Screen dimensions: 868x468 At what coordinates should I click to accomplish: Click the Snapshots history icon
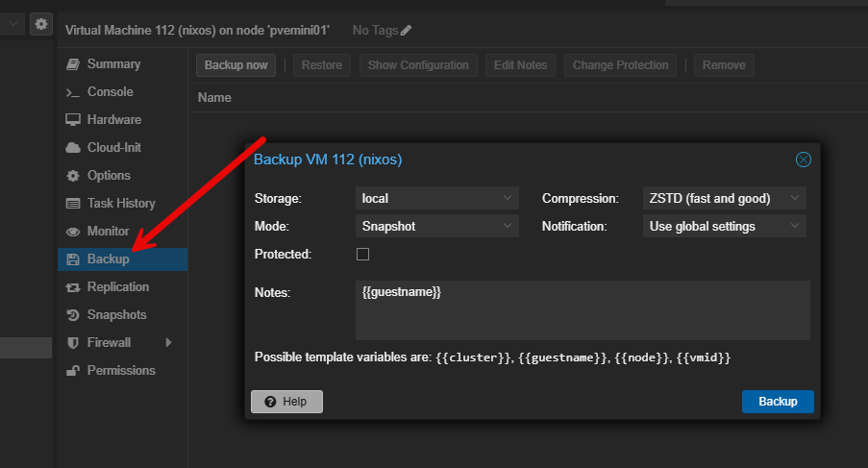tap(73, 315)
